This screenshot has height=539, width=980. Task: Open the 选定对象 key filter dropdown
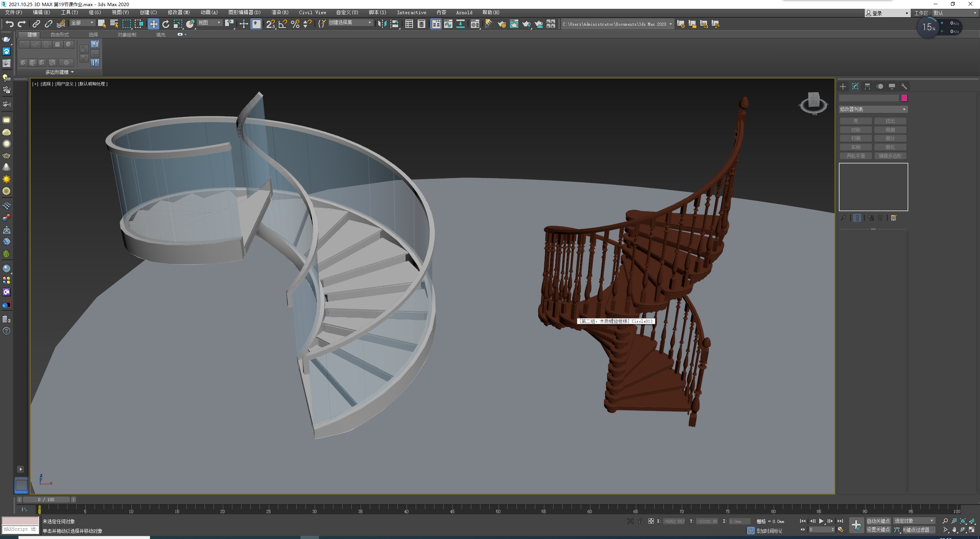(914, 521)
